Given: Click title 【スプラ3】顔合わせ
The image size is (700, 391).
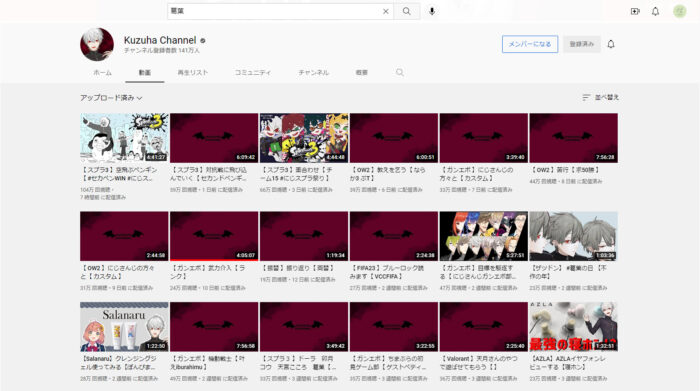Looking at the screenshot, I should coord(296,174).
